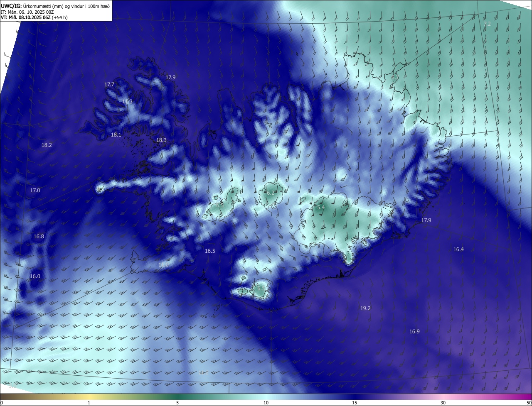The image size is (532, 406).
Task: Click the 18.2 value over the sea
Action: (x=47, y=145)
